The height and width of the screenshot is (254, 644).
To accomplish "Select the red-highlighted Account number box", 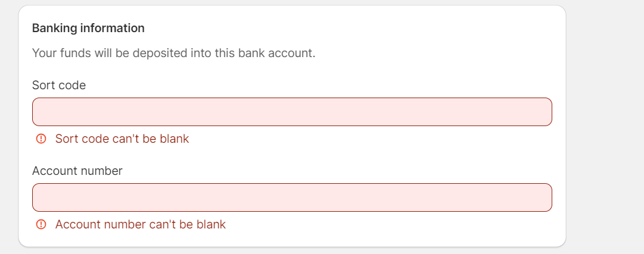I will 292,197.
